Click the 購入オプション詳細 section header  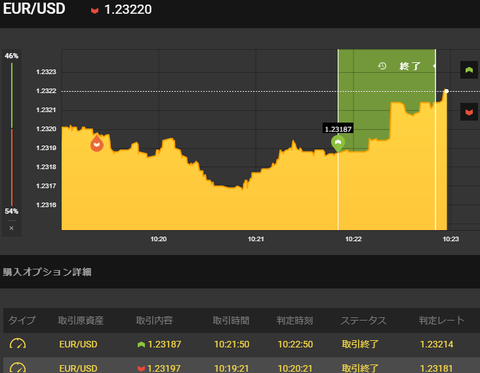pos(47,272)
